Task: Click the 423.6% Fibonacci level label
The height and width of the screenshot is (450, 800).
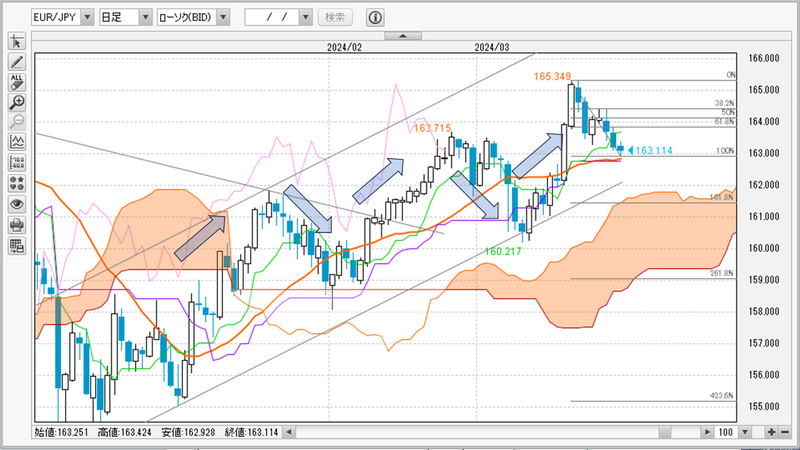Action: [x=721, y=395]
